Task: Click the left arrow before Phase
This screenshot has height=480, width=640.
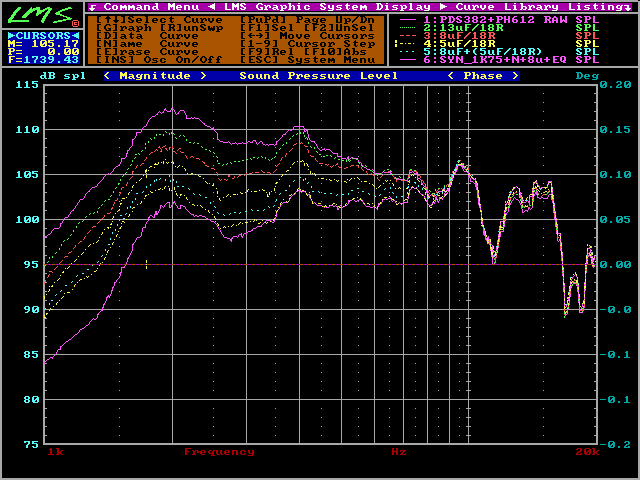Action: [x=451, y=76]
